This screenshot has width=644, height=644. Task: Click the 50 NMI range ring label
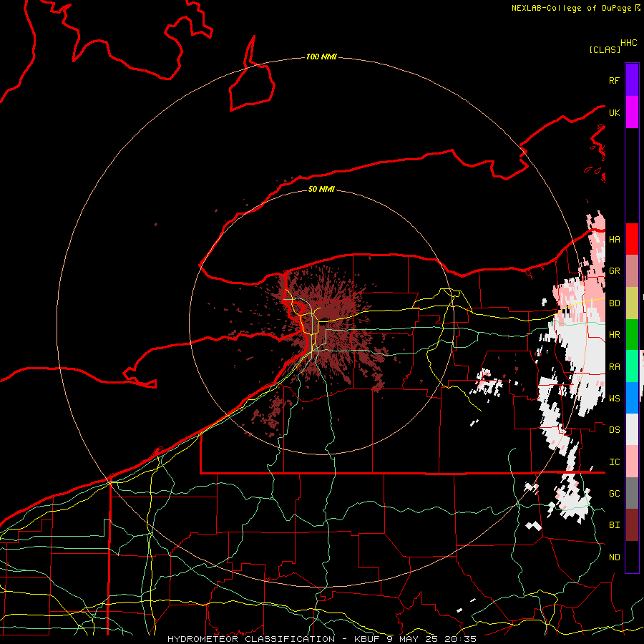(x=321, y=189)
